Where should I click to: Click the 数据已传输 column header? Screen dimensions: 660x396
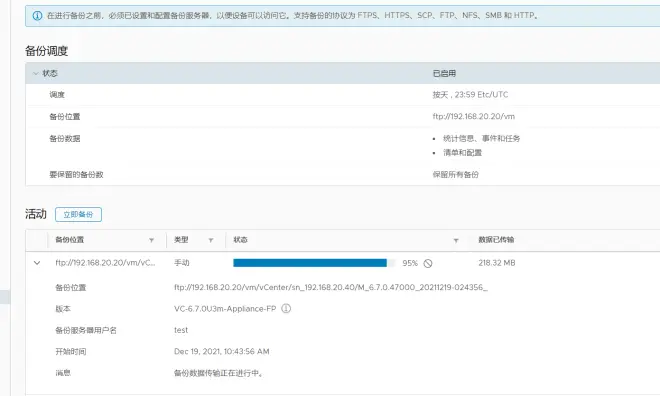(496, 240)
